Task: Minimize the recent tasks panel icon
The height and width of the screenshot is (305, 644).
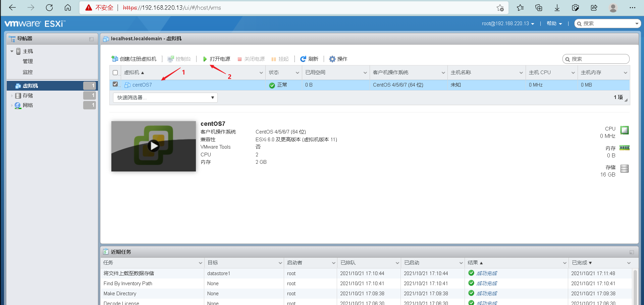Action: pyautogui.click(x=632, y=252)
